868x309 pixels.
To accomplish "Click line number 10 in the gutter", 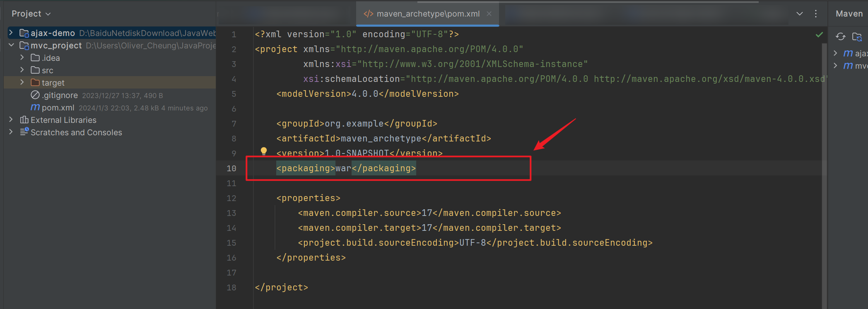I will pyautogui.click(x=231, y=168).
